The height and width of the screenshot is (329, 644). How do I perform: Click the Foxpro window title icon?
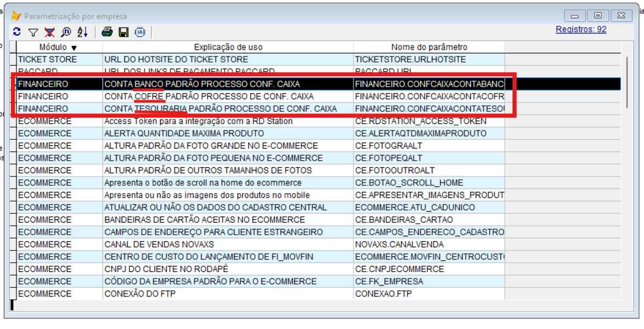(16, 16)
